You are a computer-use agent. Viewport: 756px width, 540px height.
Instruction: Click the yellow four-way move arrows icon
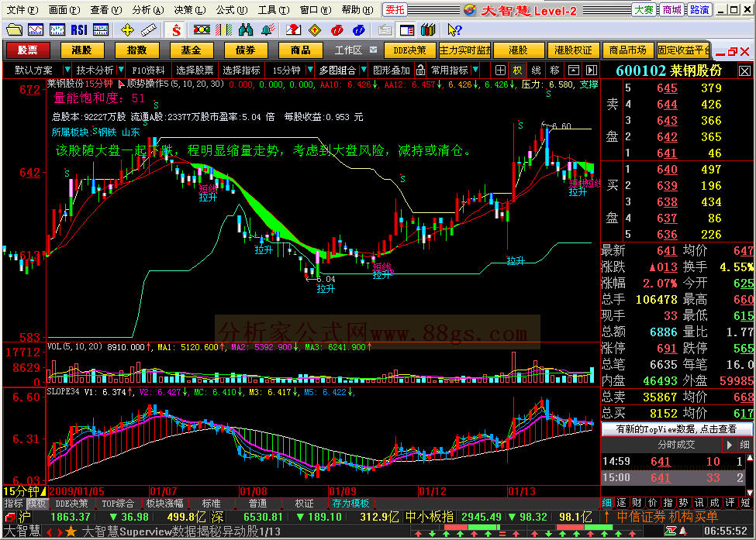127,30
